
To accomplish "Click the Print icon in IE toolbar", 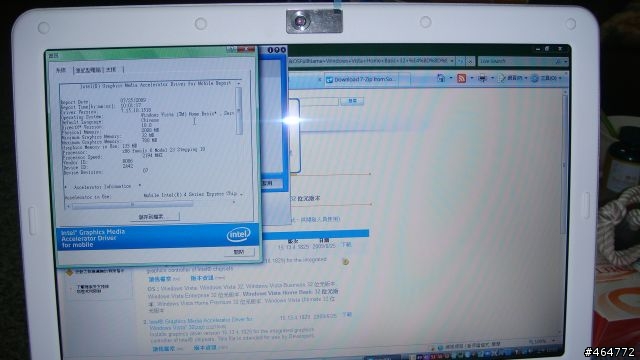I will (482, 78).
